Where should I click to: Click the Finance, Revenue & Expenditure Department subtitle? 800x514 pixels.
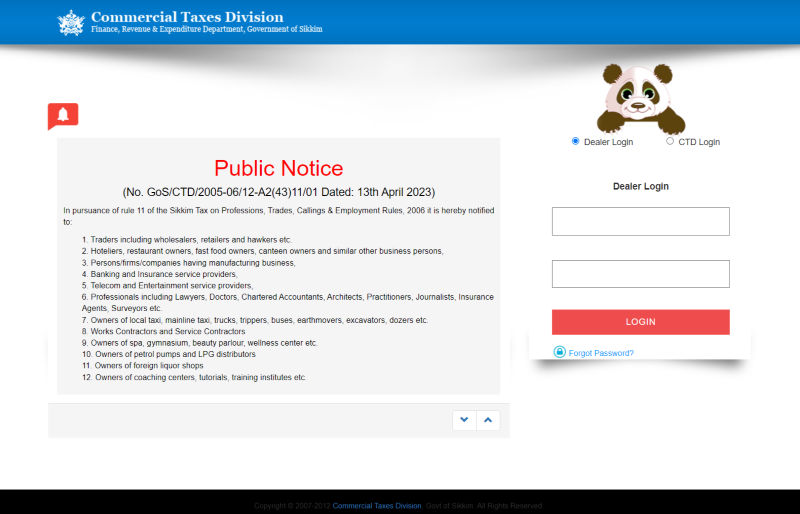click(x=207, y=30)
